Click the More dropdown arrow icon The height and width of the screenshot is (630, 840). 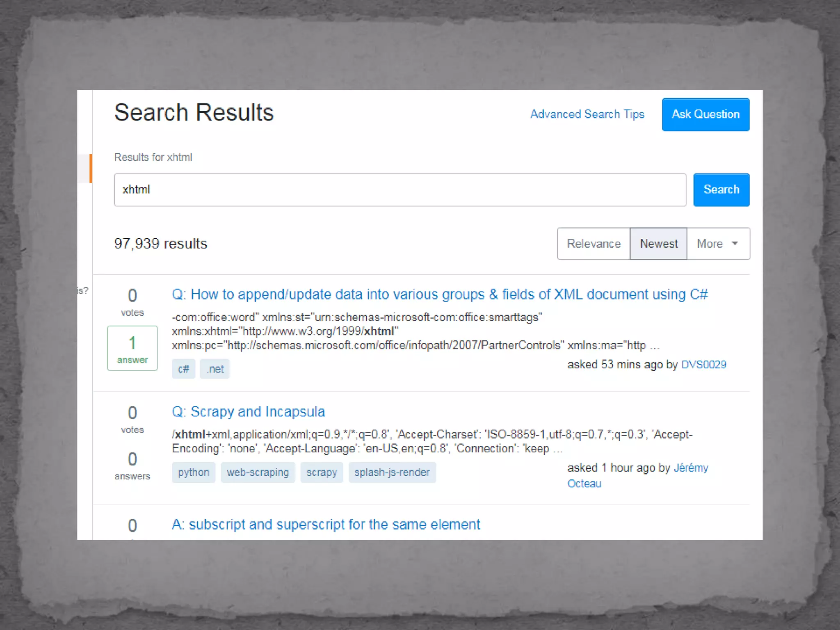click(x=735, y=243)
